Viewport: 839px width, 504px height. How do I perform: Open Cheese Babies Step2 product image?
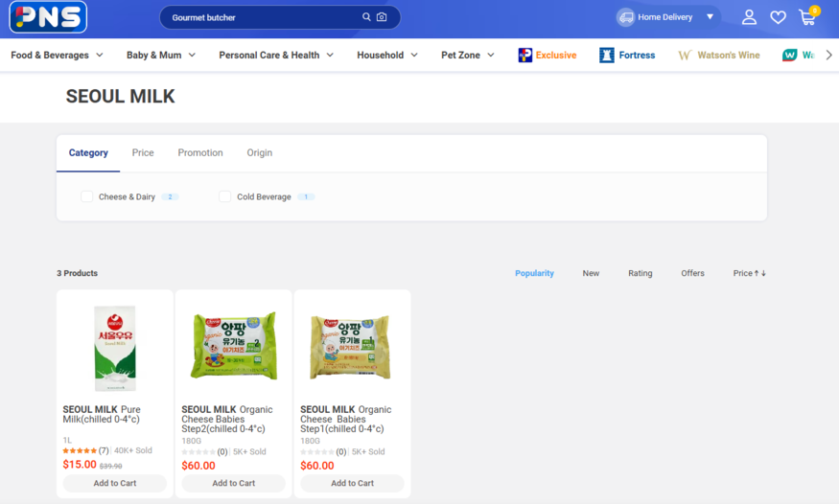tap(234, 346)
